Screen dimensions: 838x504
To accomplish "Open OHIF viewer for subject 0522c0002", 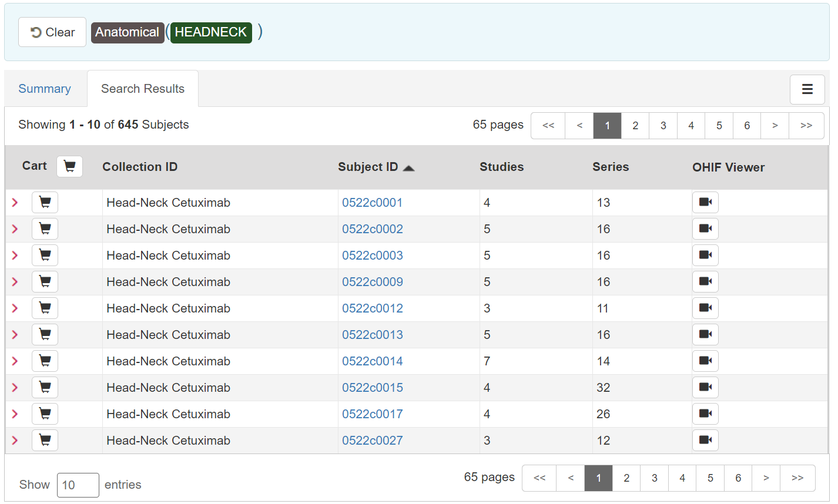I will [x=705, y=229].
